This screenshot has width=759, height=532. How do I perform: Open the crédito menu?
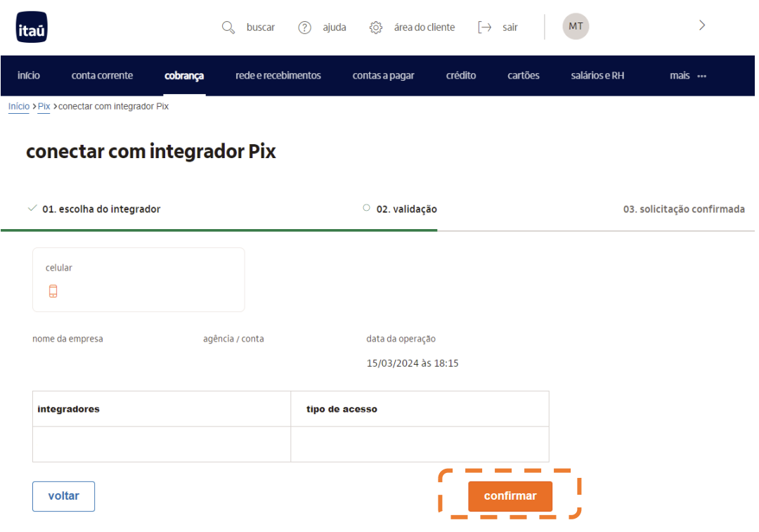461,75
